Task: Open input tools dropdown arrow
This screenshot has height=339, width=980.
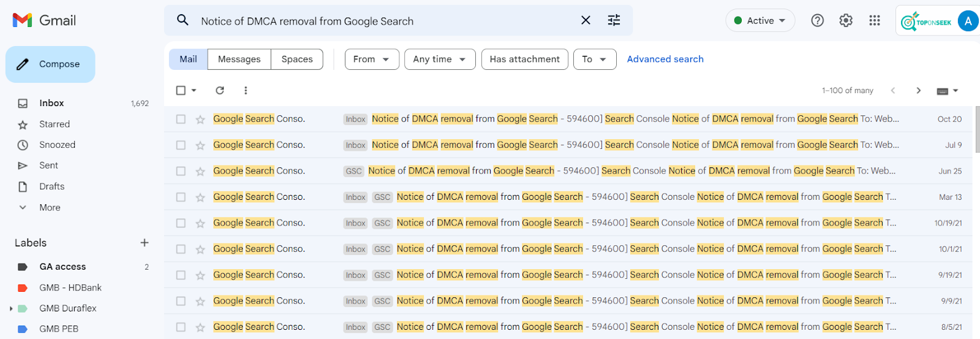Action: (956, 91)
